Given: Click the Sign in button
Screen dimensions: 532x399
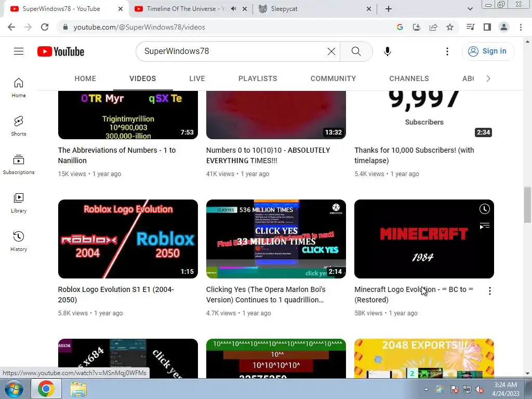Looking at the screenshot, I should point(488,51).
